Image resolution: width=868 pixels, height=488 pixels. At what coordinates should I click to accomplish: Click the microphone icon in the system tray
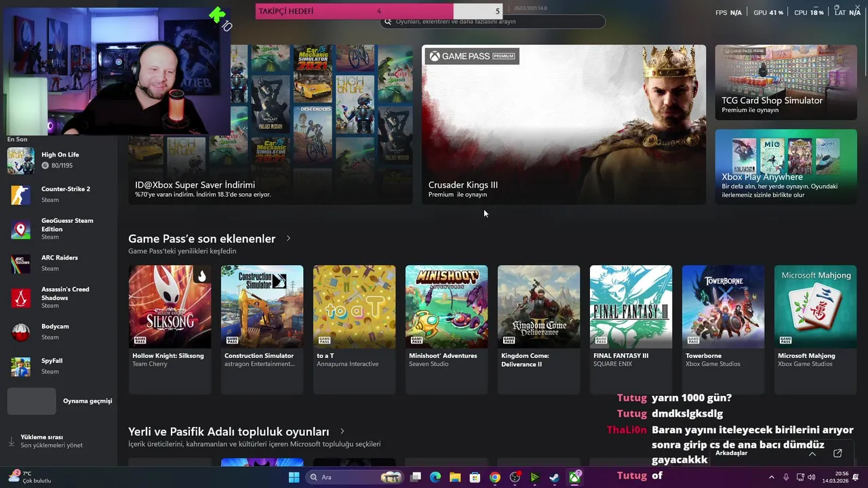coord(786,477)
